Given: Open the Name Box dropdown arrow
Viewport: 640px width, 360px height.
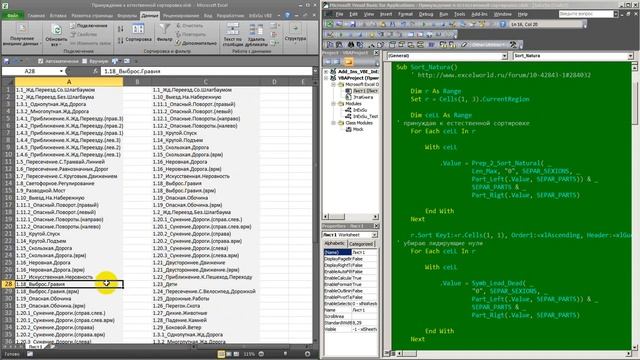Looking at the screenshot, I should click(61, 71).
